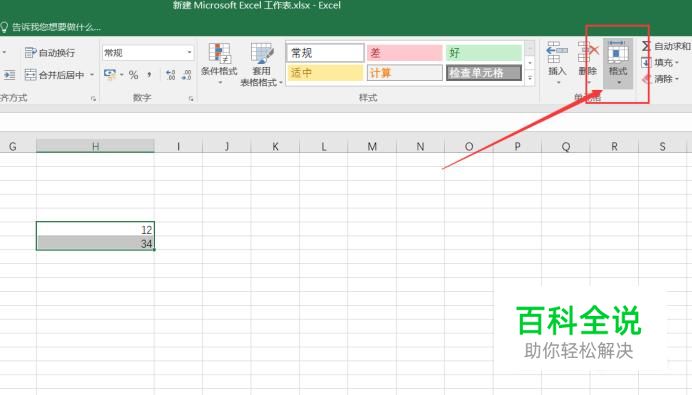This screenshot has height=395, width=692.
Task: Open the number format combo box (常规)
Action: click(x=148, y=53)
